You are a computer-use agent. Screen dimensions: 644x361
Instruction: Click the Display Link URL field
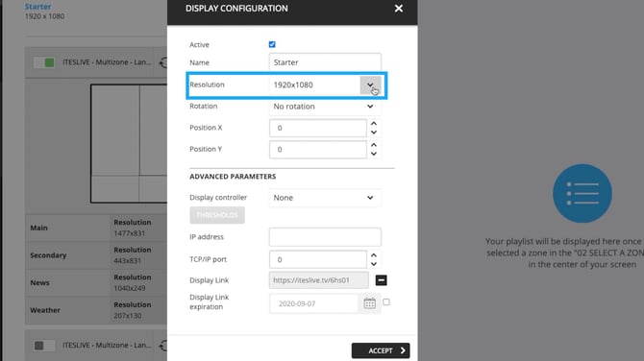[x=319, y=280]
